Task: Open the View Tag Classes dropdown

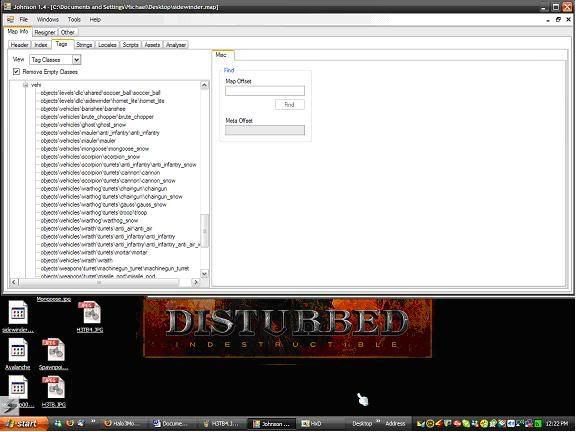Action: pos(76,60)
